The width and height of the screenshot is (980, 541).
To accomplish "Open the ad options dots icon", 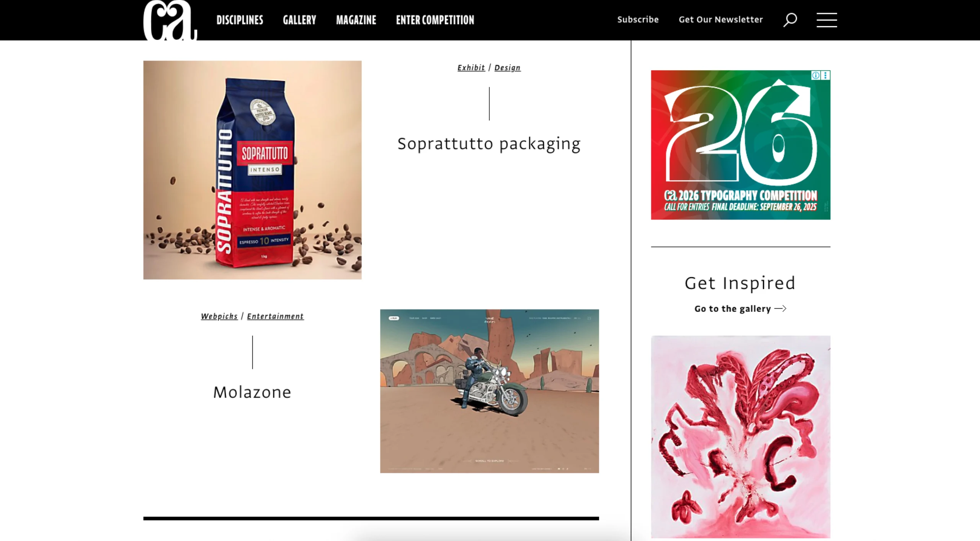I will pyautogui.click(x=825, y=75).
